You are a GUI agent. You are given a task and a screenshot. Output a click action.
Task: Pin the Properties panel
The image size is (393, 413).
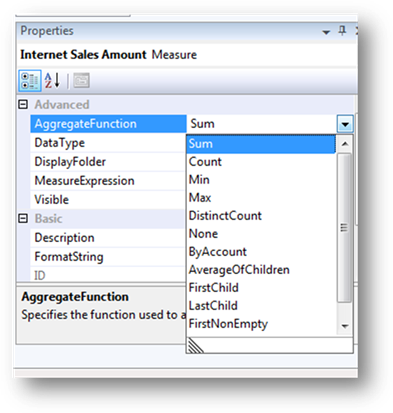[342, 31]
